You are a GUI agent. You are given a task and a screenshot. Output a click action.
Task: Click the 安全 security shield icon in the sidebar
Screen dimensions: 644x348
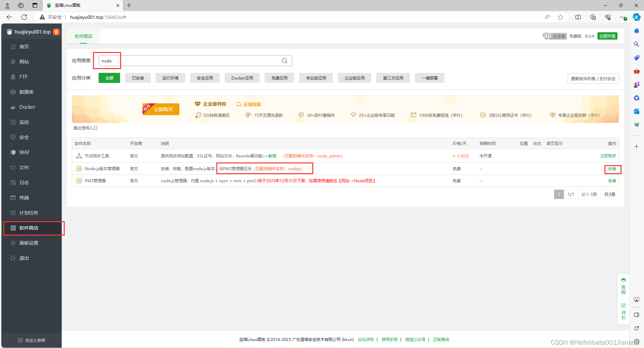tap(13, 137)
